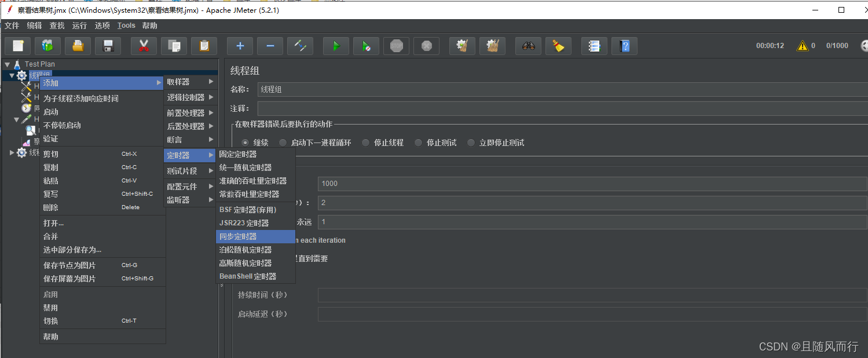Select the 停止线程 radio button
Viewport: 868px width, 358px height.
[x=365, y=143]
